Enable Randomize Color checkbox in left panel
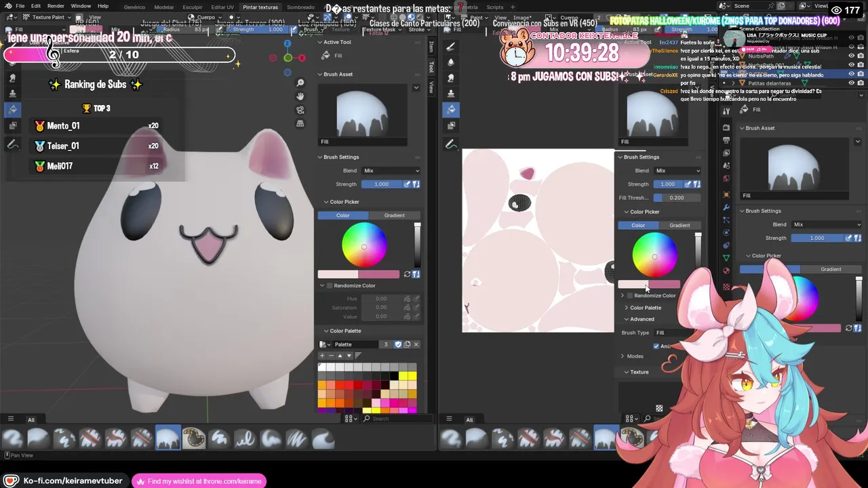Image resolution: width=868 pixels, height=488 pixels. pyautogui.click(x=330, y=285)
